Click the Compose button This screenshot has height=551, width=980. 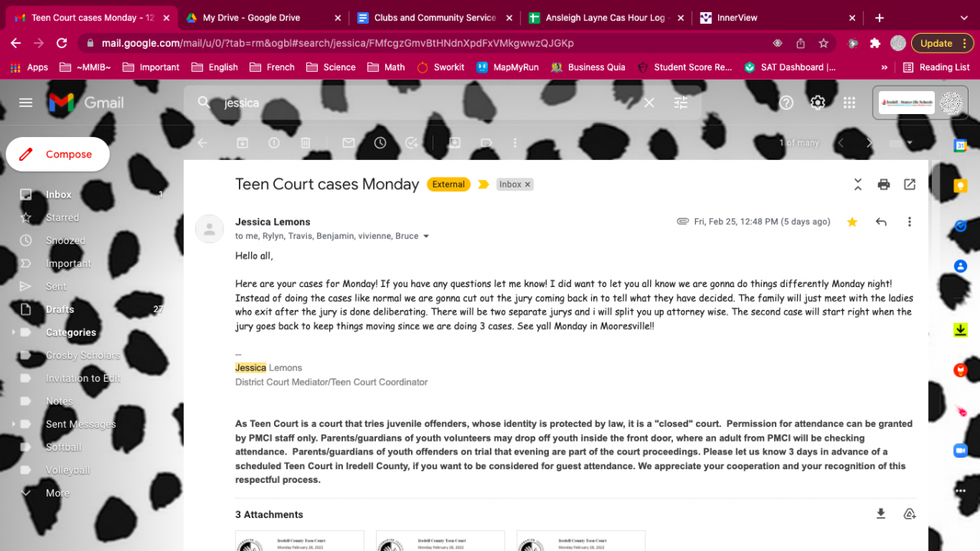click(x=57, y=155)
